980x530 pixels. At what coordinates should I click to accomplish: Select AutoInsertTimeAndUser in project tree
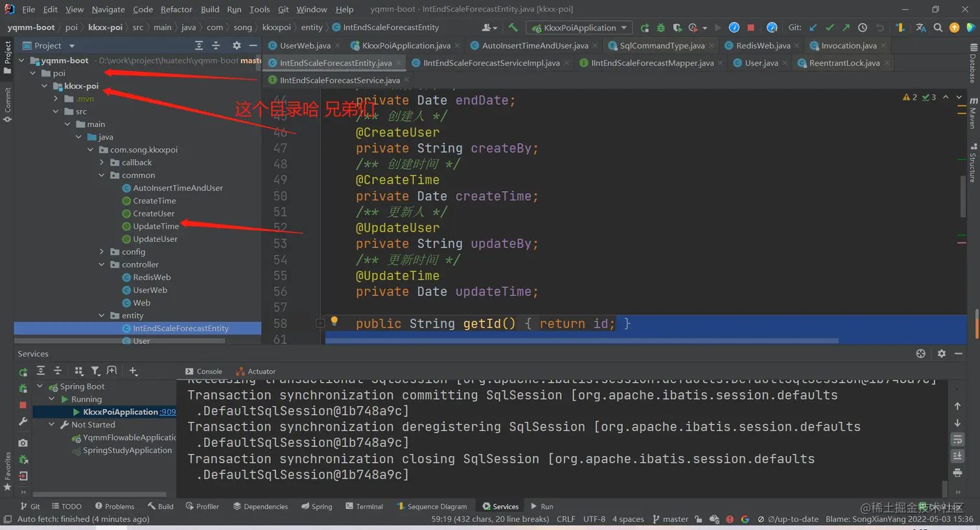click(178, 188)
